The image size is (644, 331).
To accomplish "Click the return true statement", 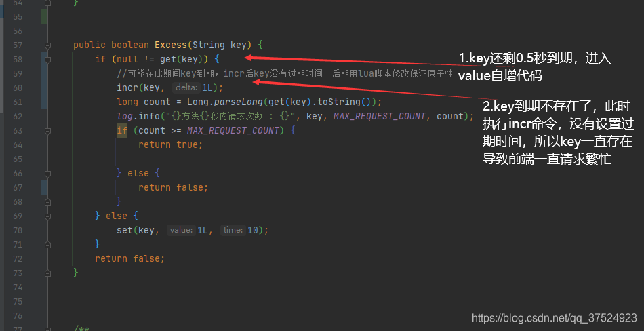I will (x=170, y=144).
